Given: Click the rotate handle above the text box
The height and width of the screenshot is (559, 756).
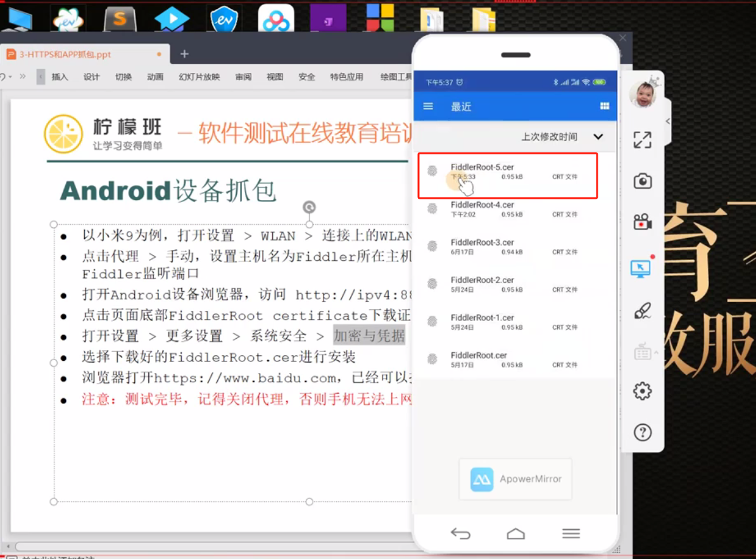Looking at the screenshot, I should (x=309, y=207).
